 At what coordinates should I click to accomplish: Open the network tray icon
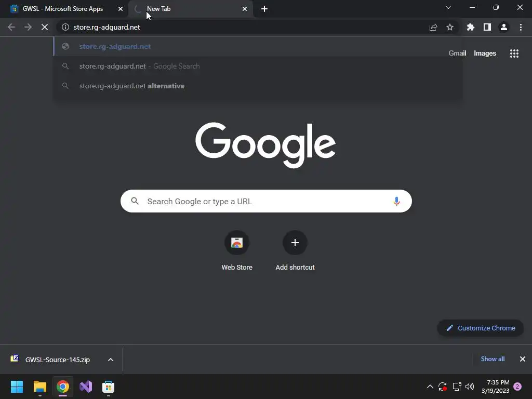point(457,387)
